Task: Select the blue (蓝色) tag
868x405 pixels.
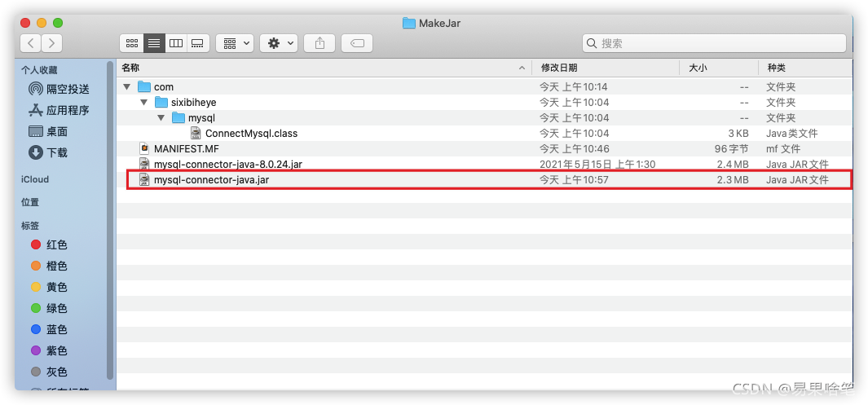Action: 57,329
